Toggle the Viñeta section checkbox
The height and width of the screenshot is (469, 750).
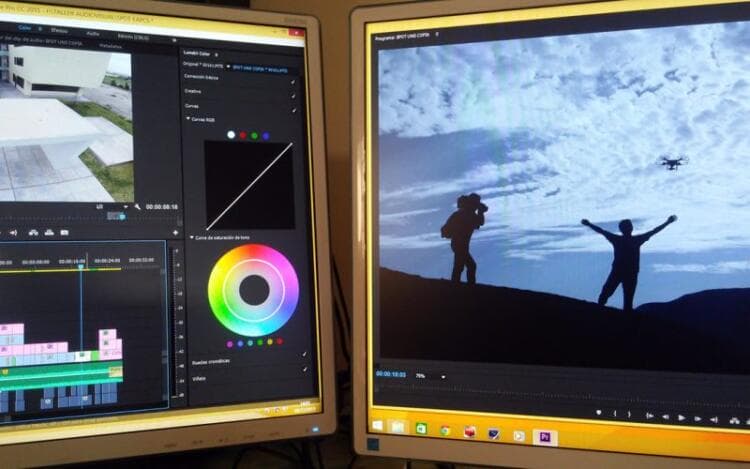[305, 370]
